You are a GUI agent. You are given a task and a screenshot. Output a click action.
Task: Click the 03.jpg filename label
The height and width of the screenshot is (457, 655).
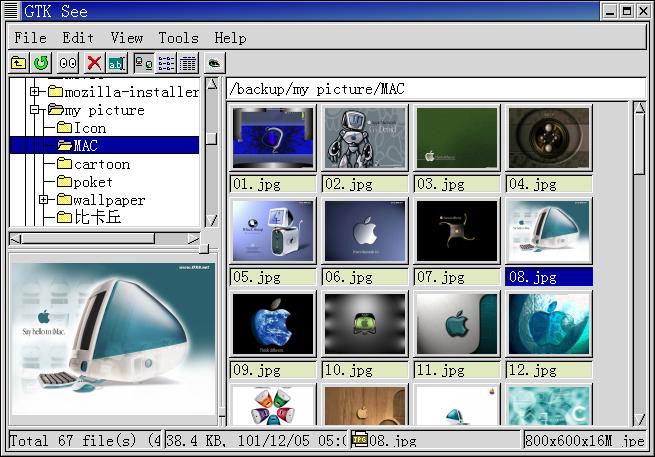457,184
